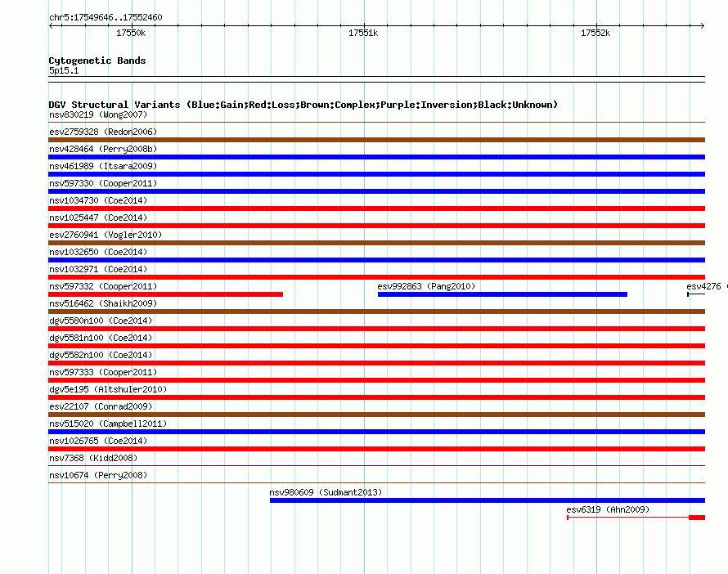Click the blue bar under nsv980609
This screenshot has height=574, width=728.
[x=488, y=500]
